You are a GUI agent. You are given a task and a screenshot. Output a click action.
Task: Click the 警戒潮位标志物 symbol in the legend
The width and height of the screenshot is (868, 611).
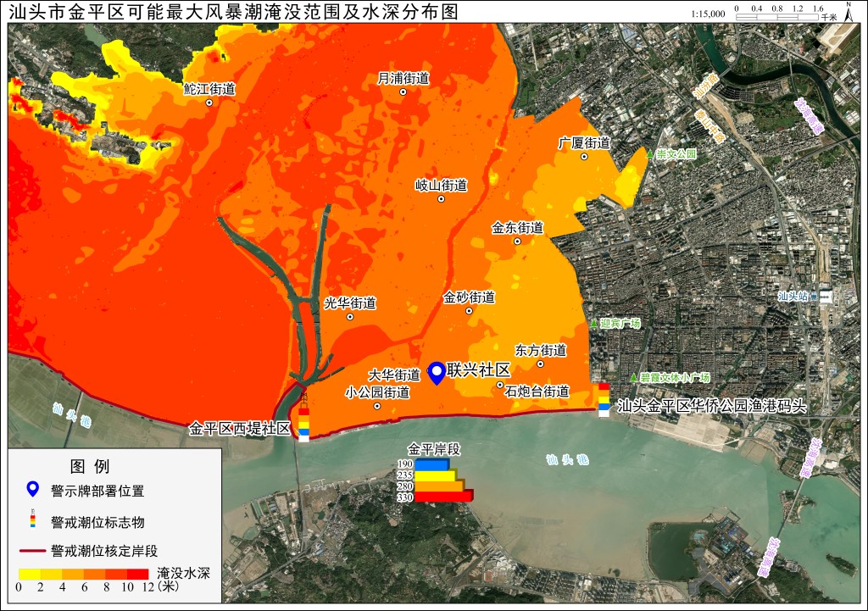tap(33, 519)
